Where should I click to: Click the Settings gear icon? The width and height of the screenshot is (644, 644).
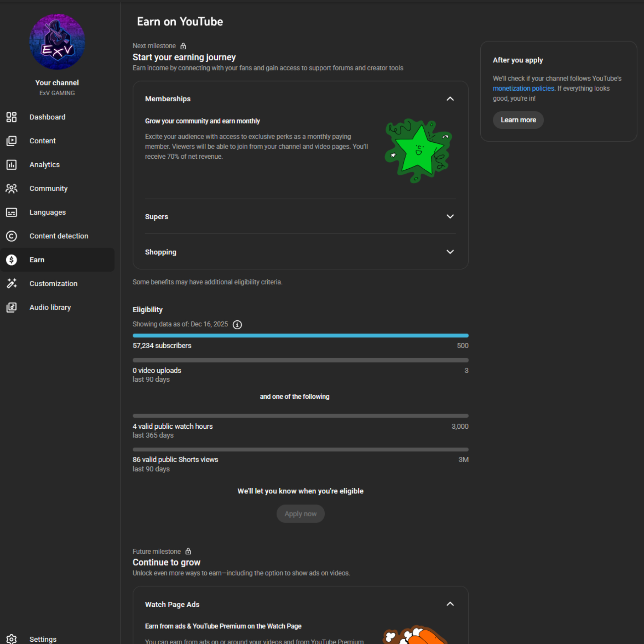(x=11, y=639)
